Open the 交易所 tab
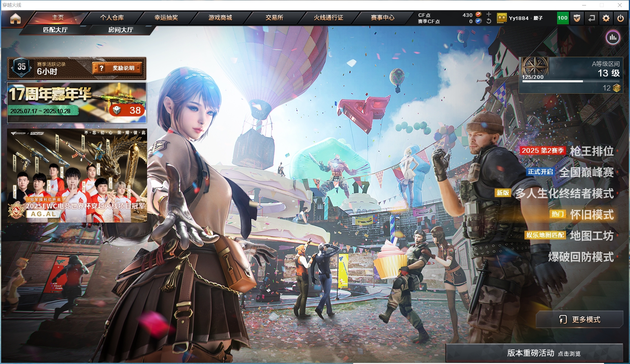The height and width of the screenshot is (364, 630). pos(274,18)
